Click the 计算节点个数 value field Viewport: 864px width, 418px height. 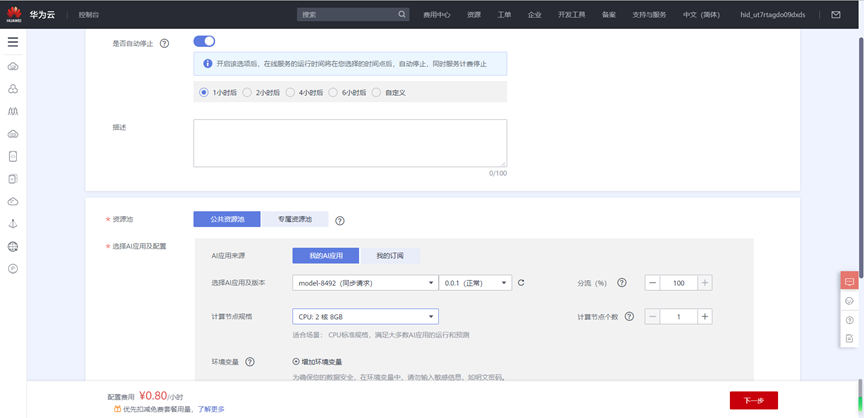click(x=678, y=317)
